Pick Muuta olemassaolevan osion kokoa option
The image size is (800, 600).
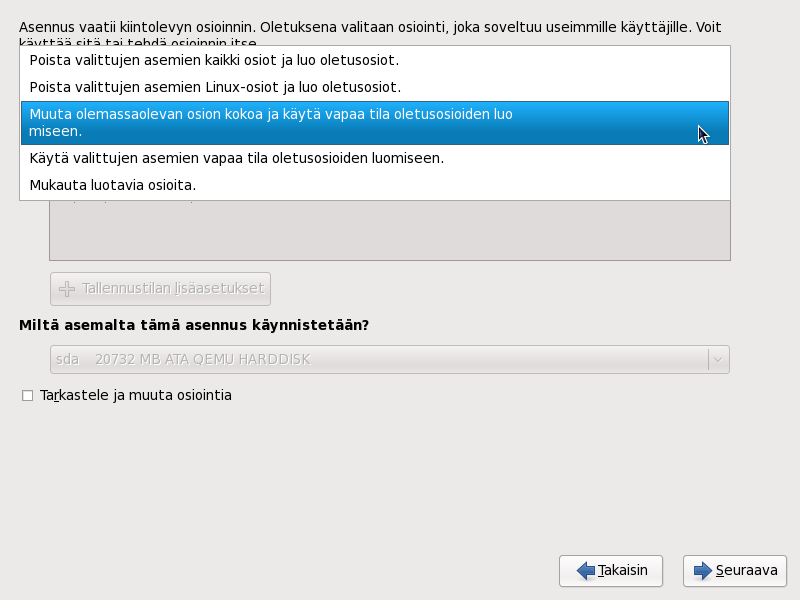point(271,115)
